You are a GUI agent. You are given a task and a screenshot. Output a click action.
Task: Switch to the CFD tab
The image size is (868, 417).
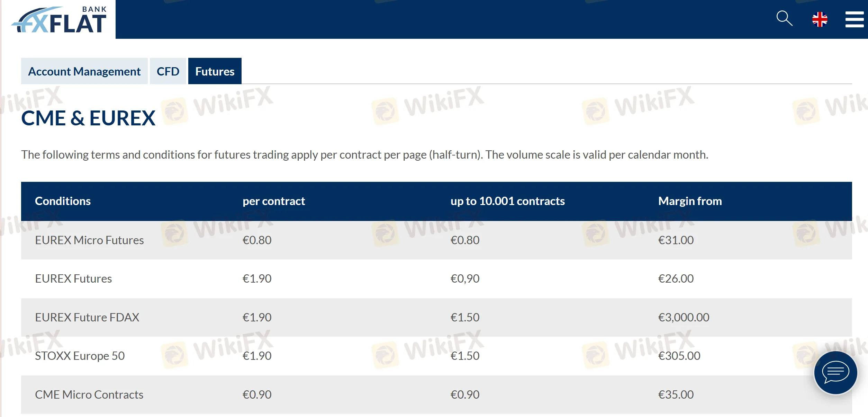pos(168,71)
